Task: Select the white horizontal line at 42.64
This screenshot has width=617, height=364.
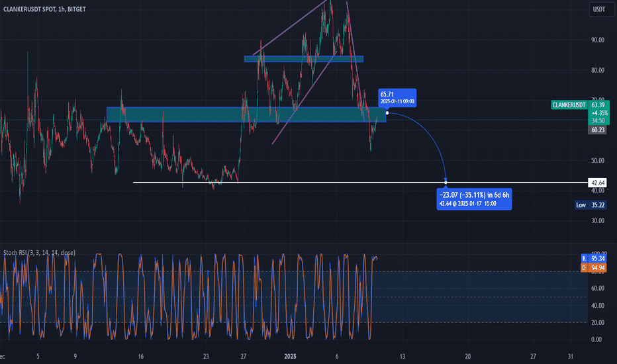Action: [360, 182]
